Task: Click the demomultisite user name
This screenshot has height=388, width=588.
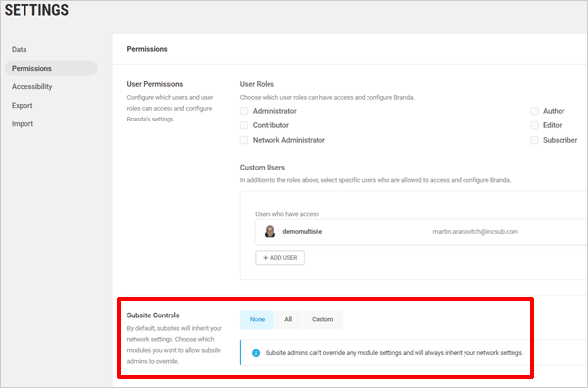Action: 303,231
